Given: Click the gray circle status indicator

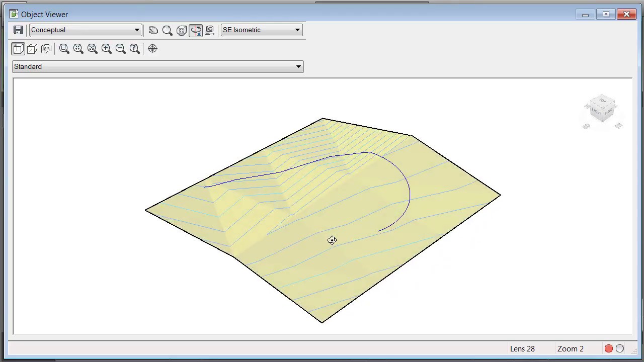Looking at the screenshot, I should pos(620,348).
